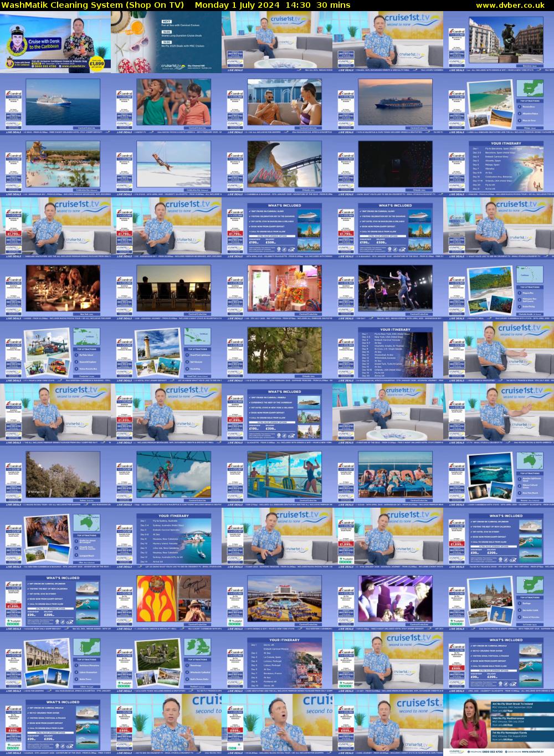This screenshot has height=756, width=554.
Task: Open the dark night sky fireworks thumbnail
Action: pyautogui.click(x=388, y=166)
